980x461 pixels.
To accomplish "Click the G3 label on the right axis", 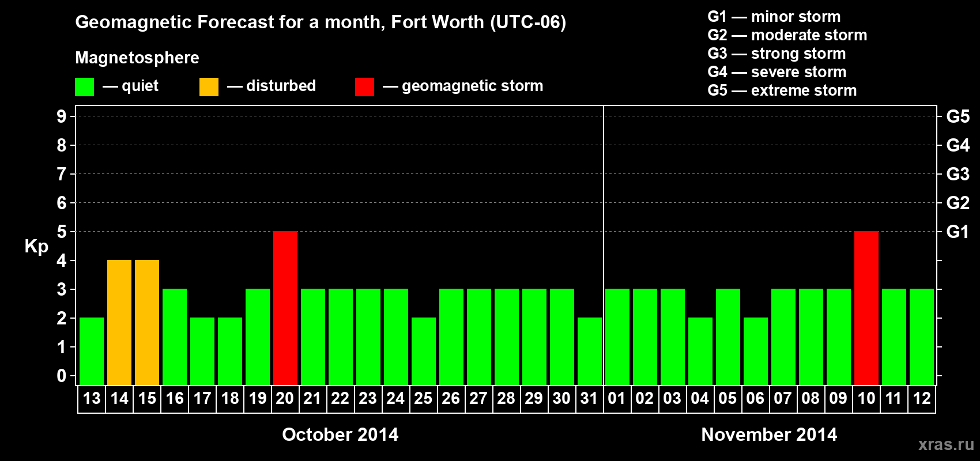I will point(958,174).
